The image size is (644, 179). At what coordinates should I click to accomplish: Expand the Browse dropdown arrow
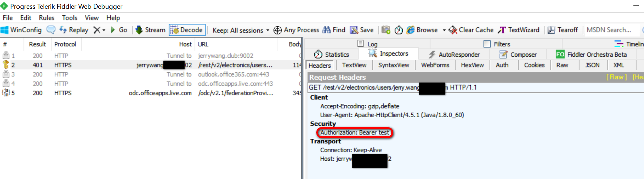click(444, 30)
